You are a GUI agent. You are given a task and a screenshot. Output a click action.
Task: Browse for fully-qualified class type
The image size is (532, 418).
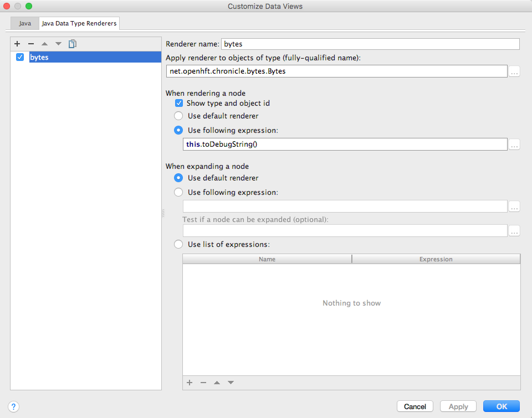[x=514, y=71]
